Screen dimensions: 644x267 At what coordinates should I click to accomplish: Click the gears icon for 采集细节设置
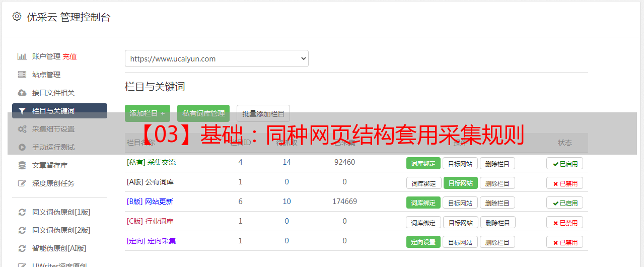pyautogui.click(x=22, y=129)
